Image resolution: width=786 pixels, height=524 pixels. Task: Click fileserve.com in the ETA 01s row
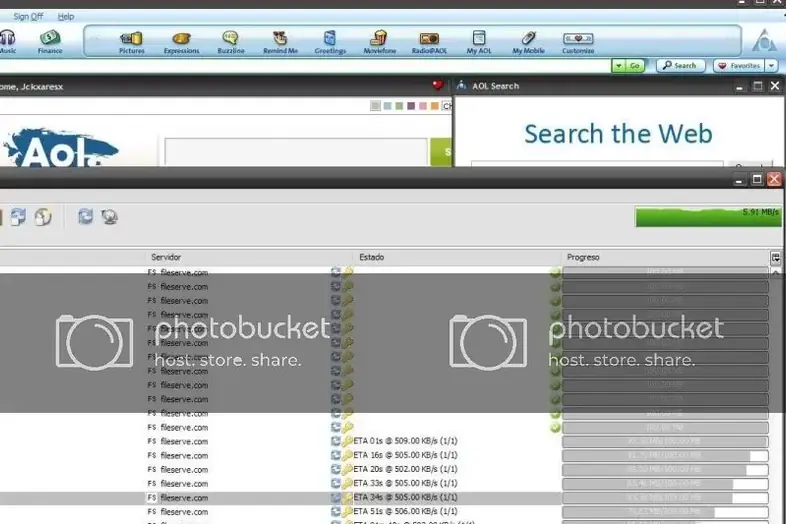[x=184, y=441]
